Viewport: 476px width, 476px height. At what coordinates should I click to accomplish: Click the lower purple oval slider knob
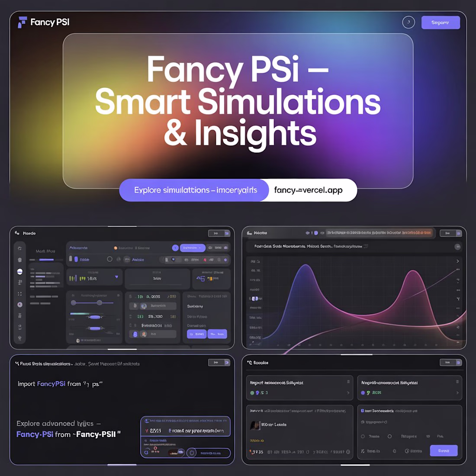click(x=95, y=328)
